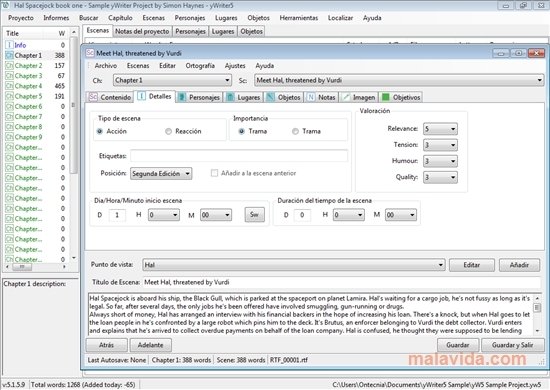Click the green square icon on Objetivos tab
The height and width of the screenshot is (390, 550).
point(386,97)
